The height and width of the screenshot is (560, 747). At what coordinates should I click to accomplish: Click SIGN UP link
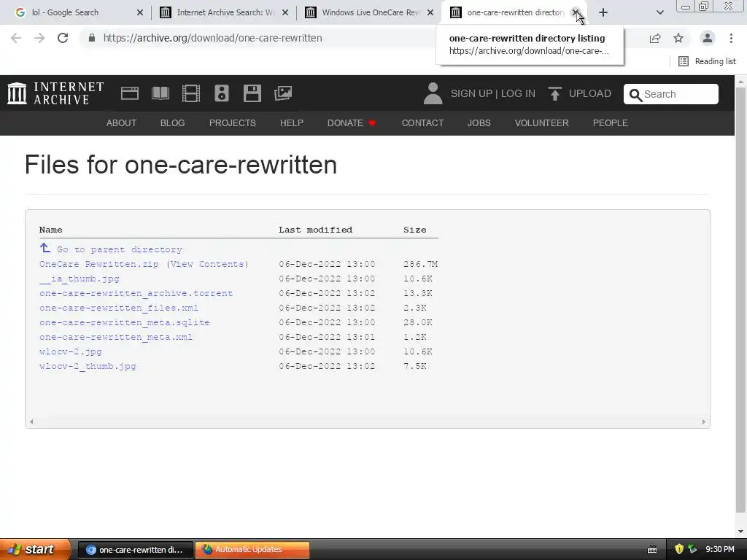point(472,93)
